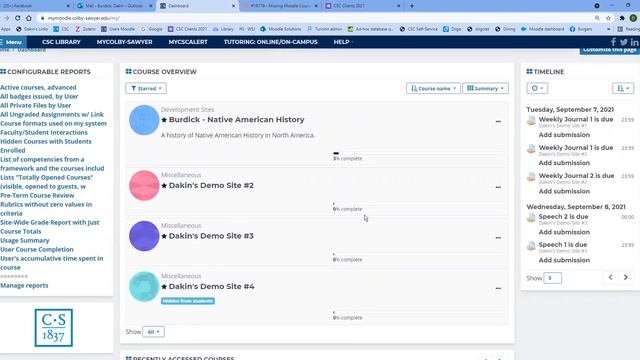The width and height of the screenshot is (640, 360).
Task: Open the Moodle Solutions bookmark
Action: [x=281, y=29]
